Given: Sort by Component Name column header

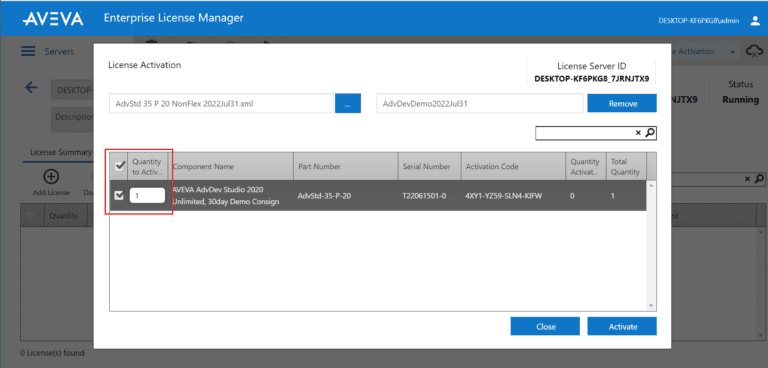Looking at the screenshot, I should (x=231, y=167).
